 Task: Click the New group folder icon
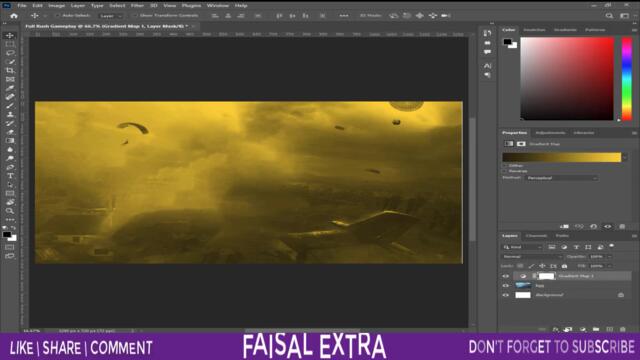pyautogui.click(x=596, y=329)
